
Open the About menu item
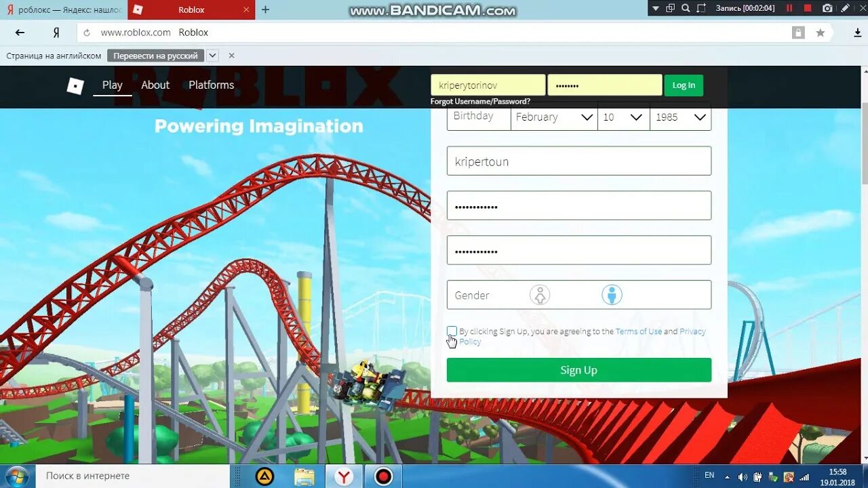(x=155, y=85)
